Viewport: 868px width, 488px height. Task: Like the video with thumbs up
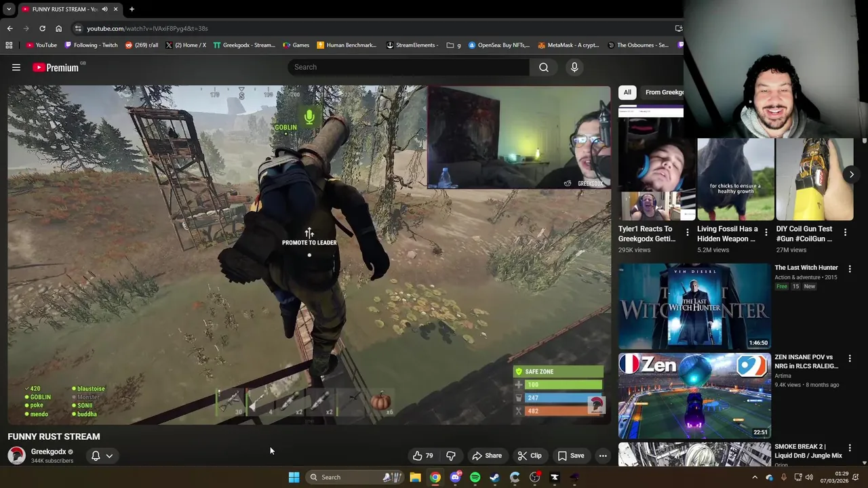coord(424,455)
